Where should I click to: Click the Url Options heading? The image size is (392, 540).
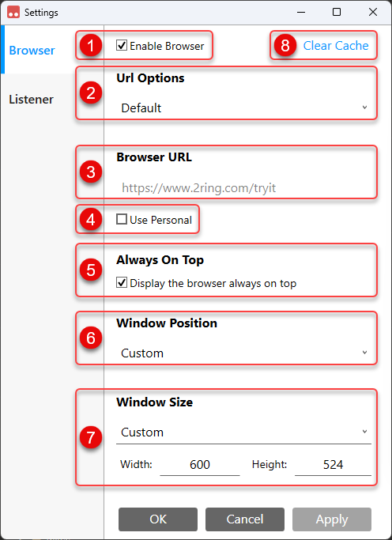click(x=150, y=78)
